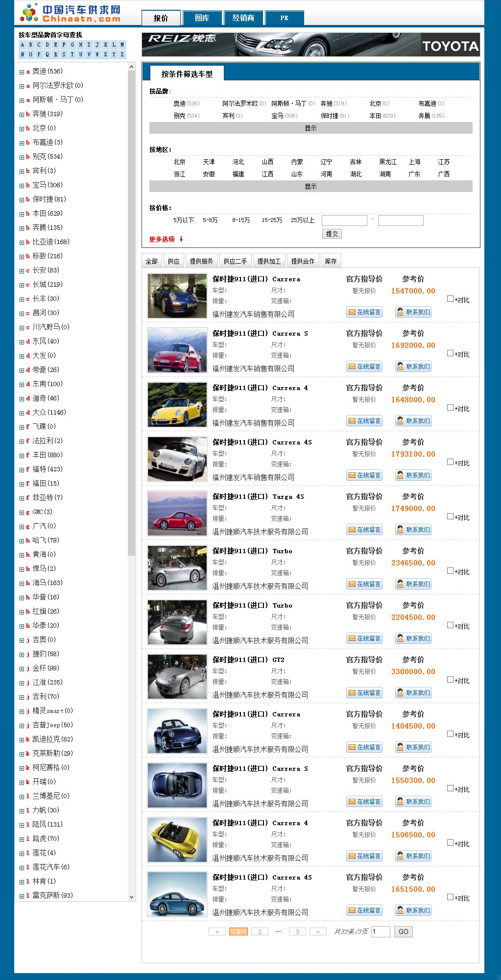Select the 供应二手 listing tab

coord(235,261)
